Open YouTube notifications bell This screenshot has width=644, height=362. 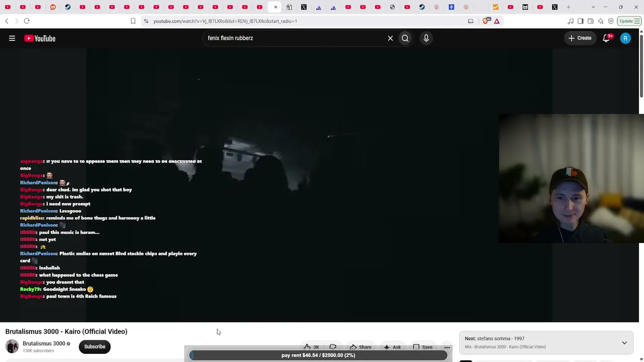(607, 38)
